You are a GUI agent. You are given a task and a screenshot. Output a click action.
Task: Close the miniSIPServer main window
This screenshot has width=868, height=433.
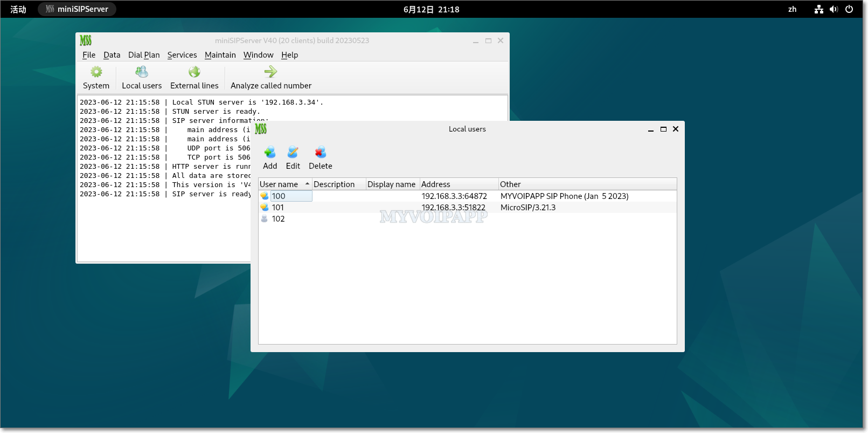tap(501, 41)
